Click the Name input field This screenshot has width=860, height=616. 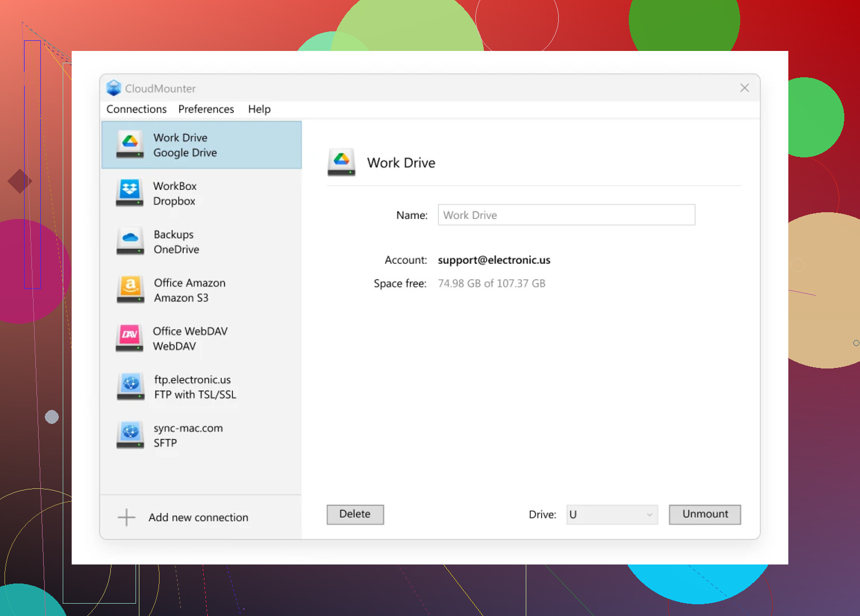coord(567,215)
